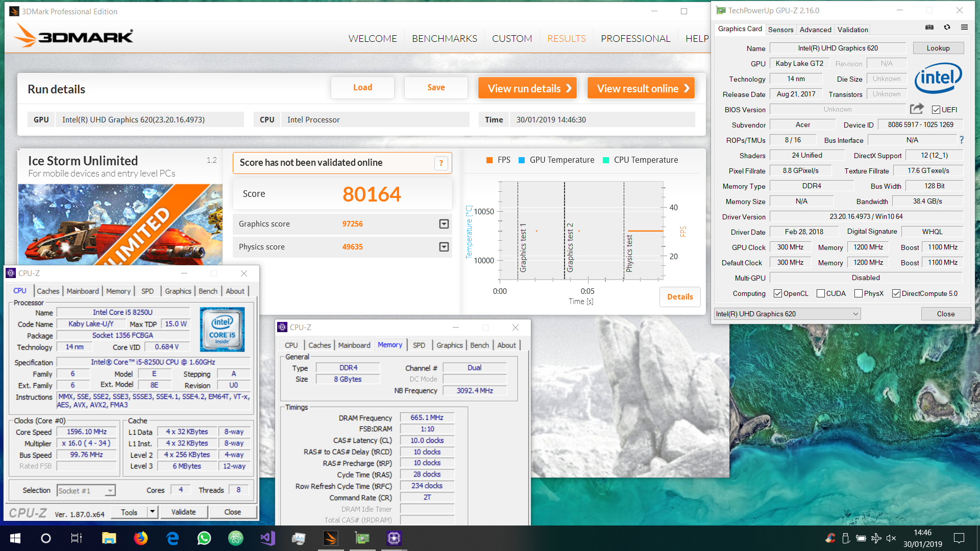Click validation help question icon
Screen dimensions: 980x551
441,163
